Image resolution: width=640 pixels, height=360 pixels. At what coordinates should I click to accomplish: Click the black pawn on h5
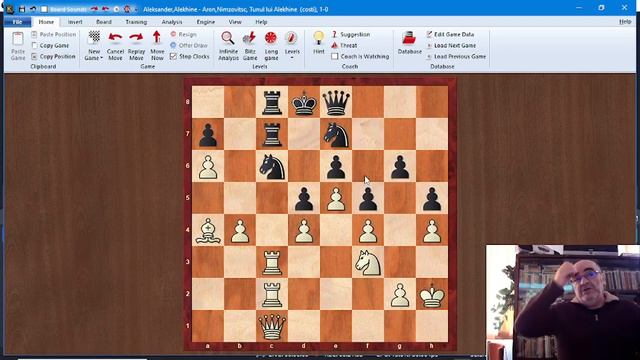(432, 198)
